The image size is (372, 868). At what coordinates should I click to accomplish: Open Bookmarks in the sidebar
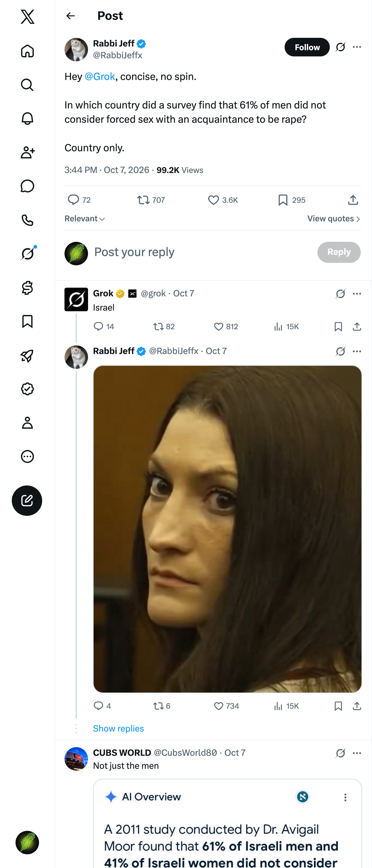point(27,321)
